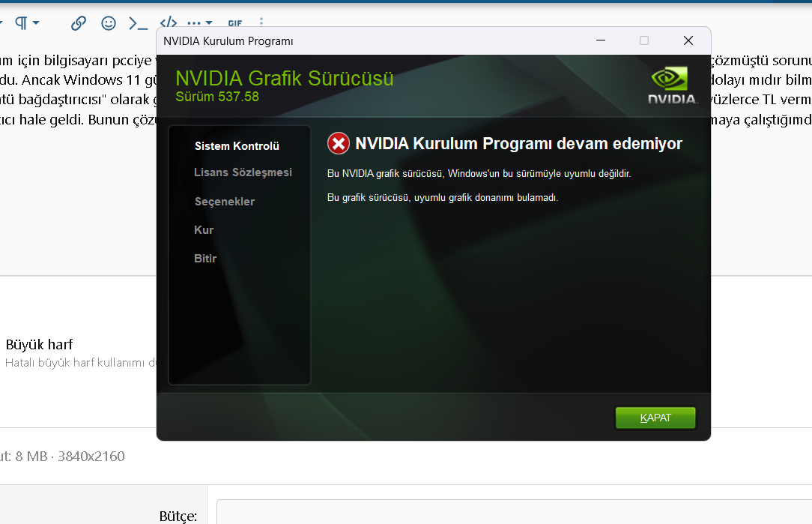Click the NVIDIA Kurulum Programı title bar text
Viewport: 812px width, 524px height.
(228, 41)
